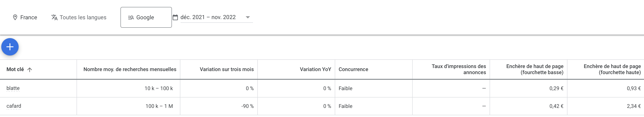The image size is (644, 117).
Task: Click the blatte keyword link
Action: coord(13,88)
